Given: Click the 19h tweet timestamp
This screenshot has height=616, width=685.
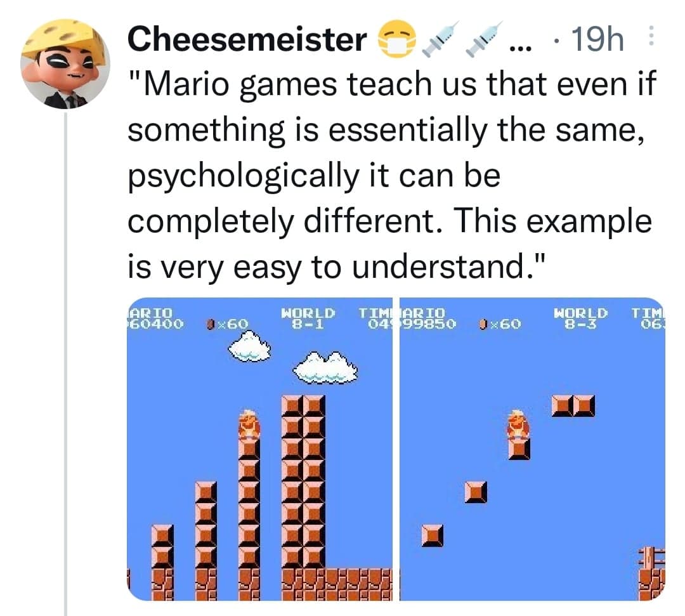Looking at the screenshot, I should tap(597, 39).
